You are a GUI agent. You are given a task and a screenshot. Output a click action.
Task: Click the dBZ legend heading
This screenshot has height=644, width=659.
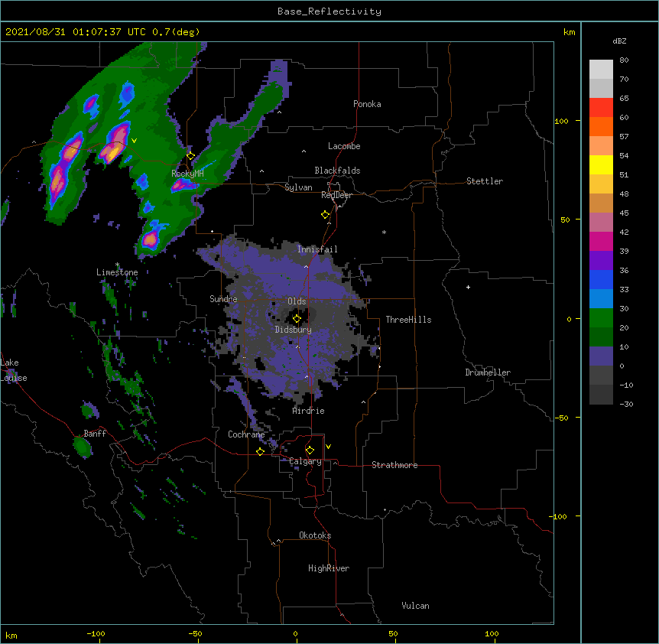point(619,41)
